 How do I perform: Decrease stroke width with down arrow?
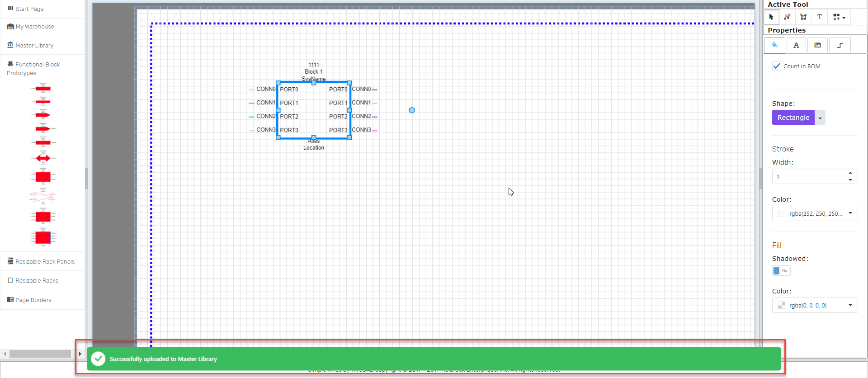click(x=850, y=180)
